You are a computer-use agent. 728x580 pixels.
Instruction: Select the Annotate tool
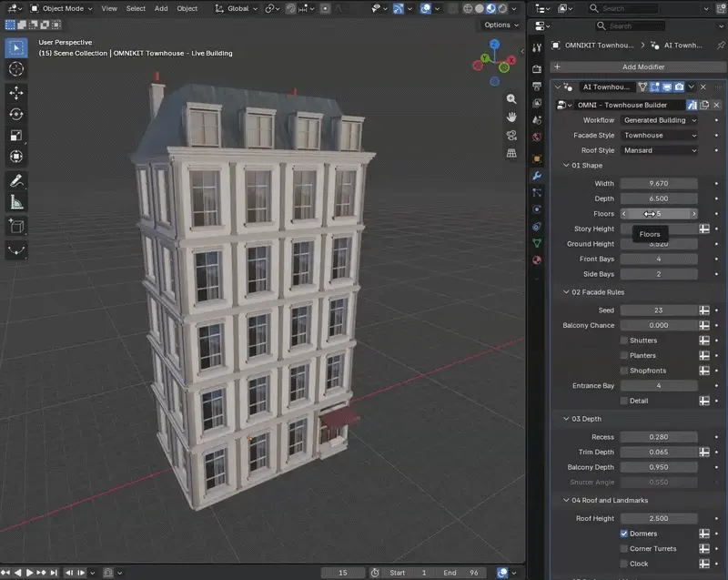click(16, 180)
